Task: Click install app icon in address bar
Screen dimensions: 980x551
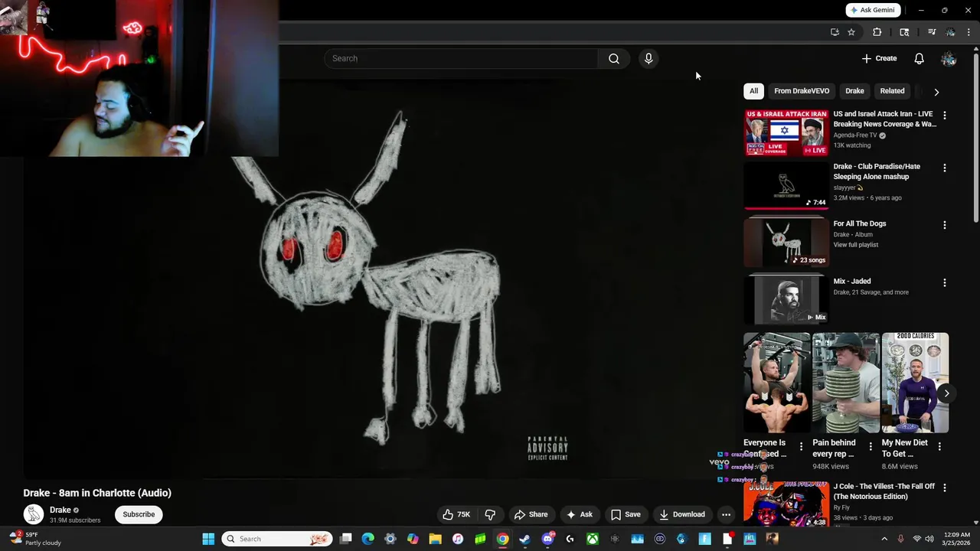Action: [835, 32]
